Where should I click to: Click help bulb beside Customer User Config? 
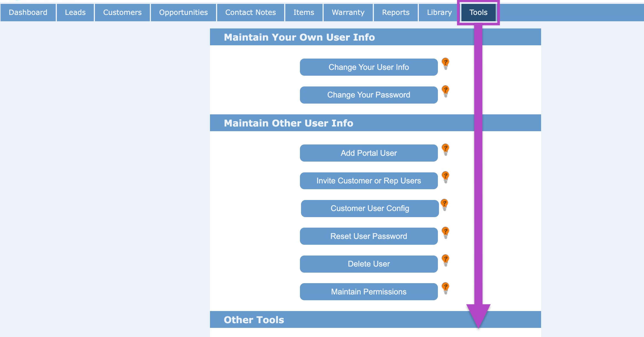(444, 204)
